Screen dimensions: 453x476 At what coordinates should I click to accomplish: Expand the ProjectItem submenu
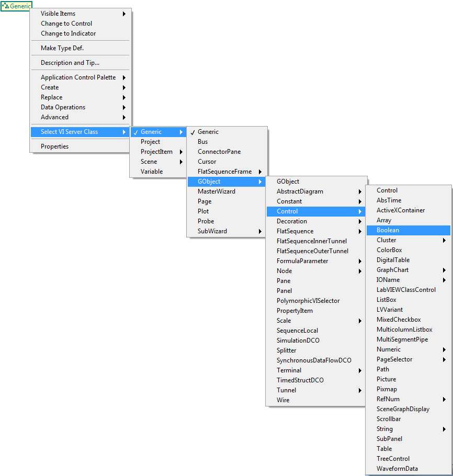click(x=158, y=152)
